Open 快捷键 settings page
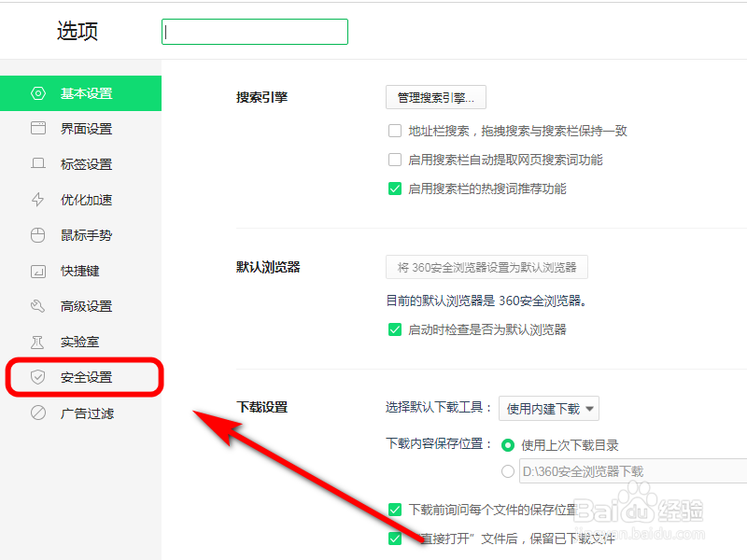747x560 pixels. (80, 271)
